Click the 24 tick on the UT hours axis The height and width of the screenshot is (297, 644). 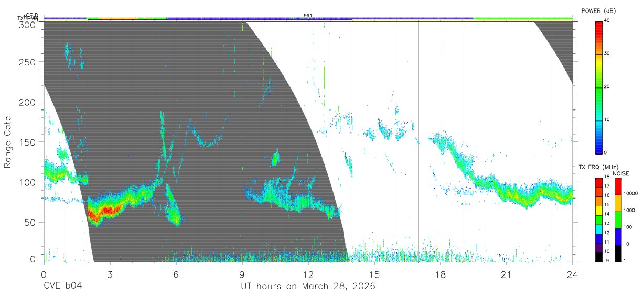click(572, 274)
